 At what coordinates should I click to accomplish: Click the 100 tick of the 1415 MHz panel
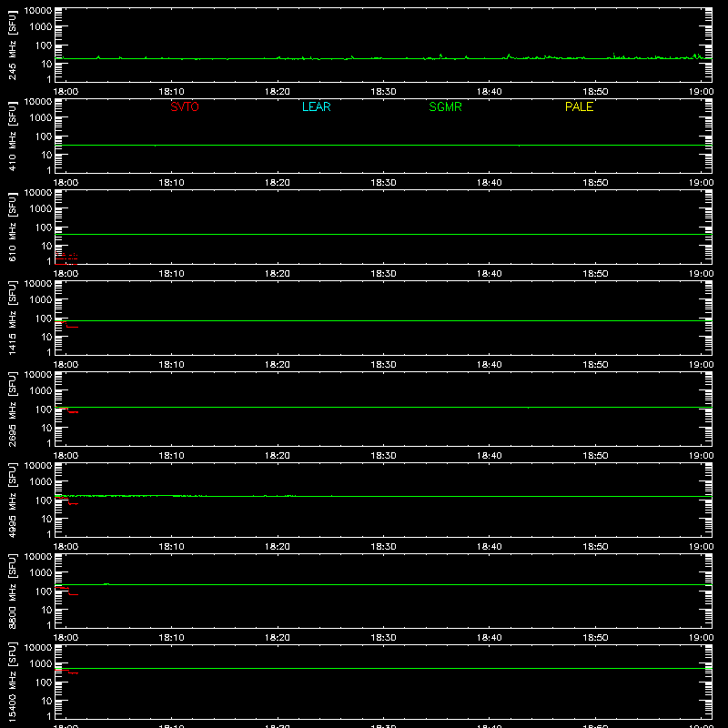pyautogui.click(x=44, y=318)
